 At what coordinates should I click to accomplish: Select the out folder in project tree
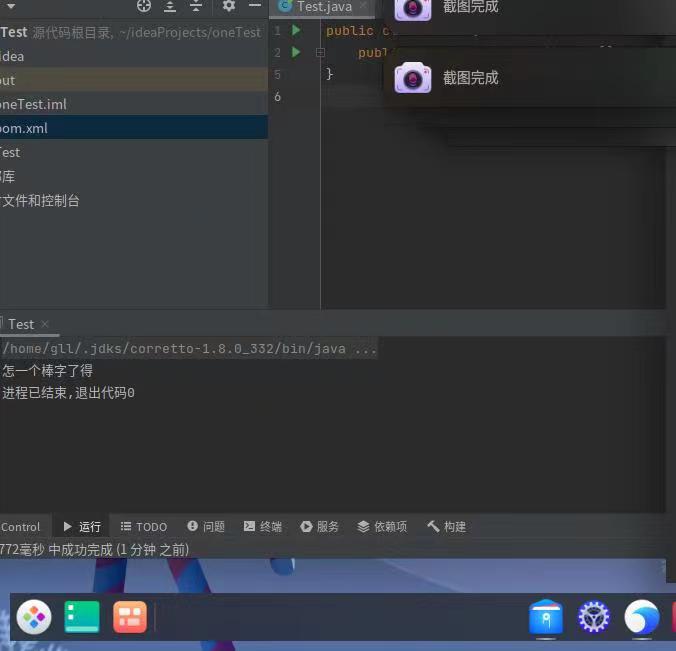coord(134,80)
